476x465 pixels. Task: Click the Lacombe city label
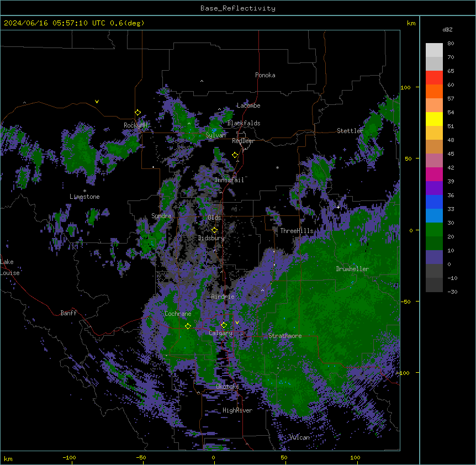click(x=248, y=105)
